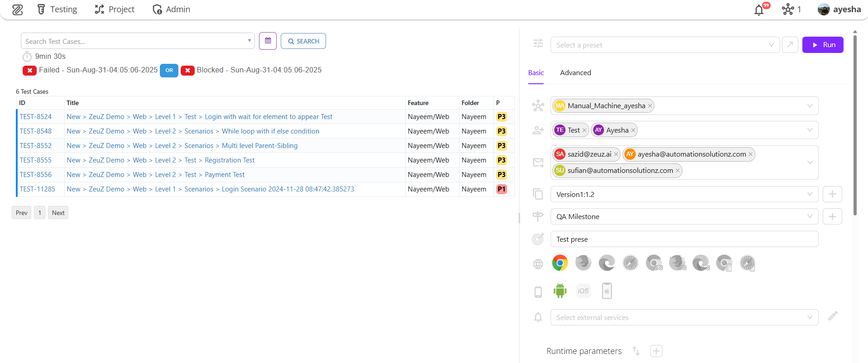Click the notifications bell icon

click(759, 10)
